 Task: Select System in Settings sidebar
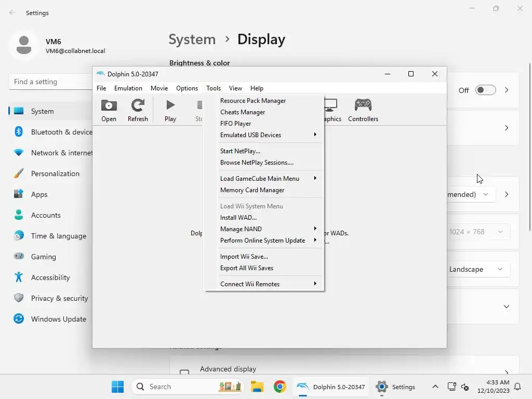51,111
